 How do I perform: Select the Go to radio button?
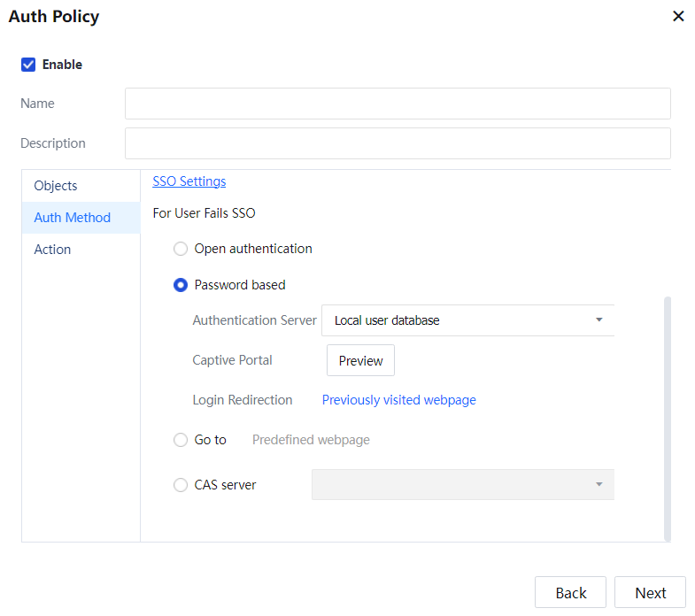(181, 440)
